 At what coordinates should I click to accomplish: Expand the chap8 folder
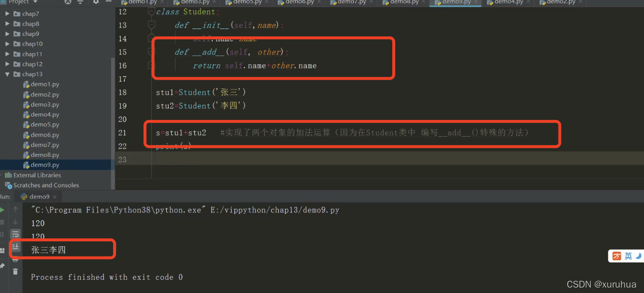(x=7, y=24)
